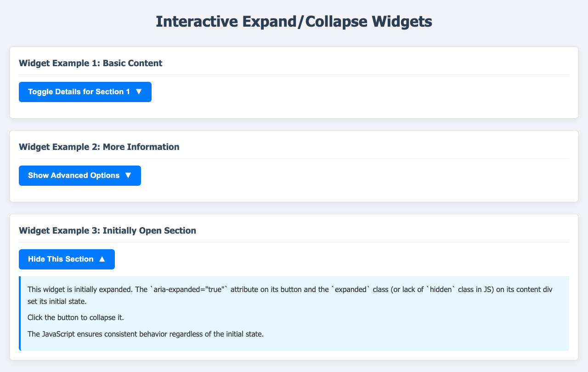Collapse the open section using the up arrow

tap(102, 259)
